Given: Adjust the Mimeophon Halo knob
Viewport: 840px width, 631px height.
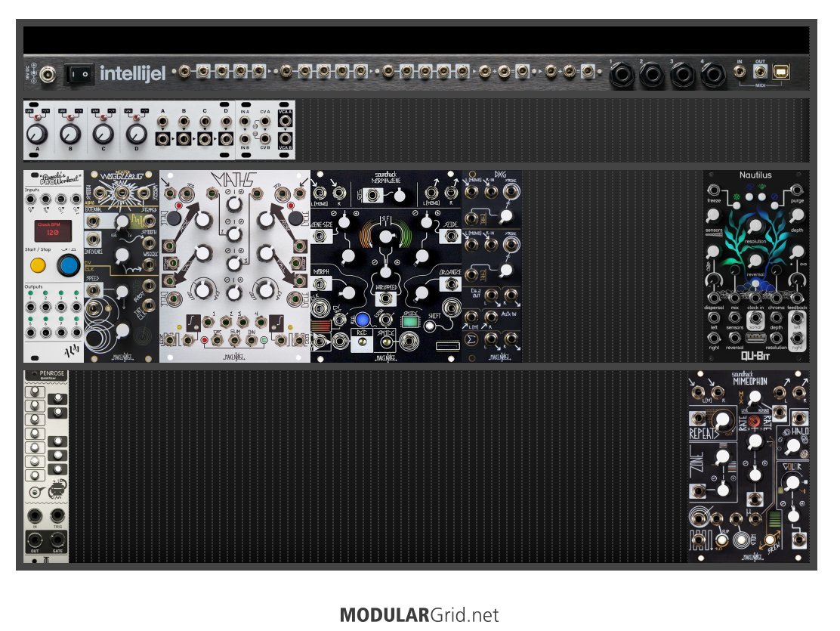Looking at the screenshot, I should (792, 446).
